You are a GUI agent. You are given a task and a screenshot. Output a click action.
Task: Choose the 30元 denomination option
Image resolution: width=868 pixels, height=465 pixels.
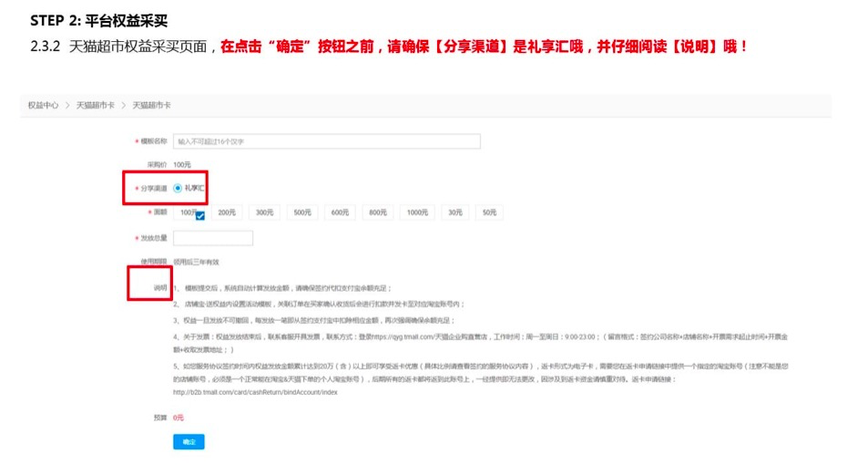pos(455,212)
